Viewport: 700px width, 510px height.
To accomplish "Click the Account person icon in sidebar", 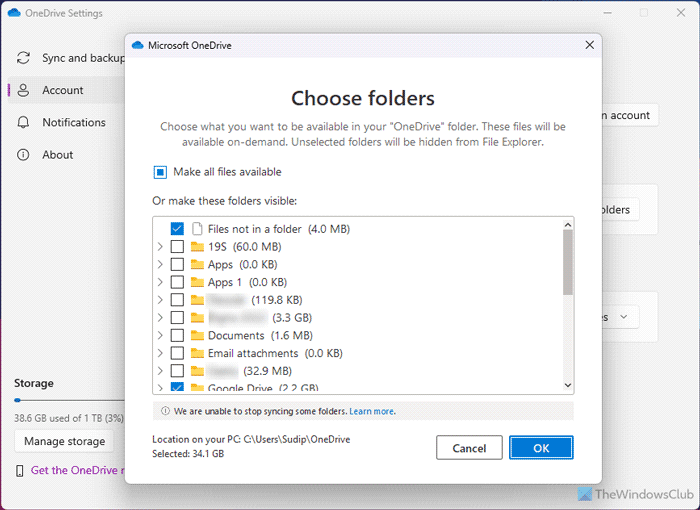I will 23,90.
